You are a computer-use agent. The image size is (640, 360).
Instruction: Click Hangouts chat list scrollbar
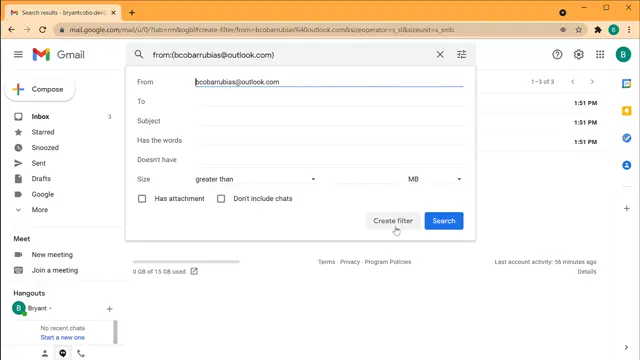coord(115,332)
